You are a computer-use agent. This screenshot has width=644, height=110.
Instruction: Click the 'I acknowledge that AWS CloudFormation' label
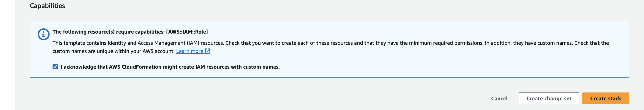pyautogui.click(x=170, y=67)
